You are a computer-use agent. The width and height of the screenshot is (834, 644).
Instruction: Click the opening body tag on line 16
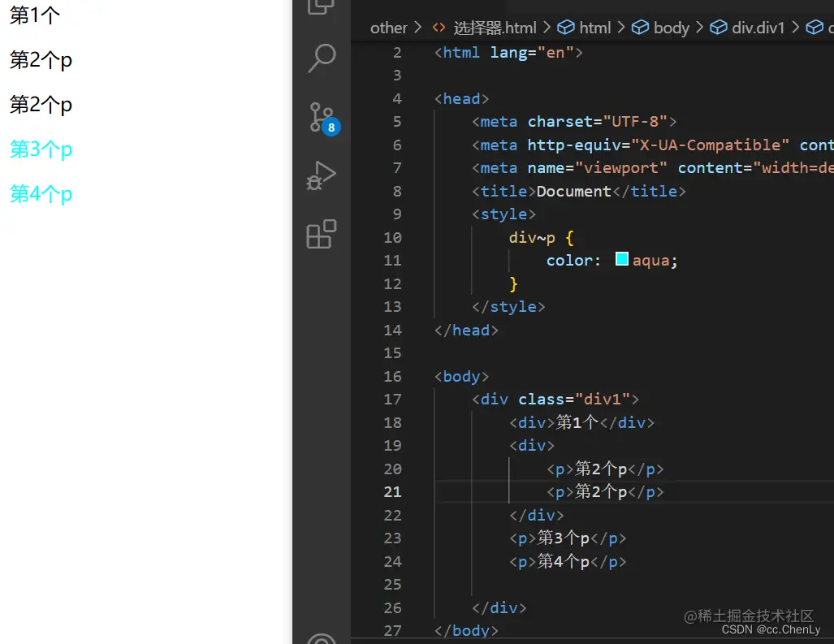click(x=461, y=377)
